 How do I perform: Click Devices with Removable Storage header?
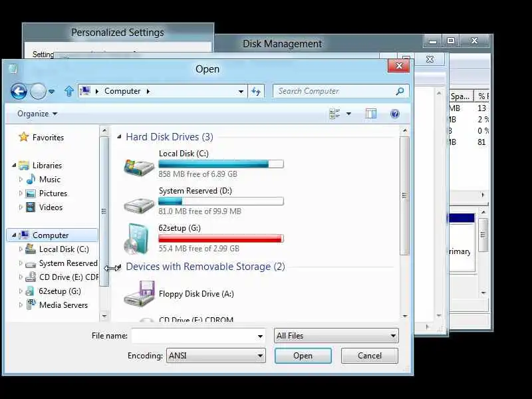[x=205, y=267]
